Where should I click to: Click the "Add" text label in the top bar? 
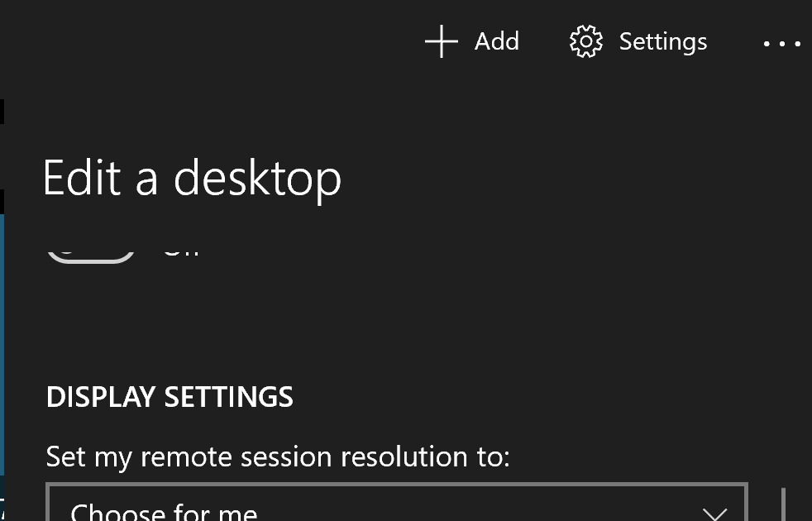pyautogui.click(x=496, y=41)
